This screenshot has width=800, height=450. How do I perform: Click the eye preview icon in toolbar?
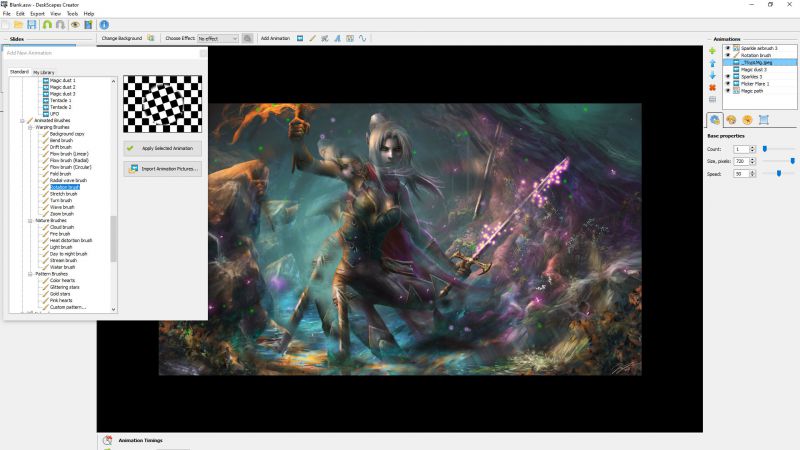[74, 24]
